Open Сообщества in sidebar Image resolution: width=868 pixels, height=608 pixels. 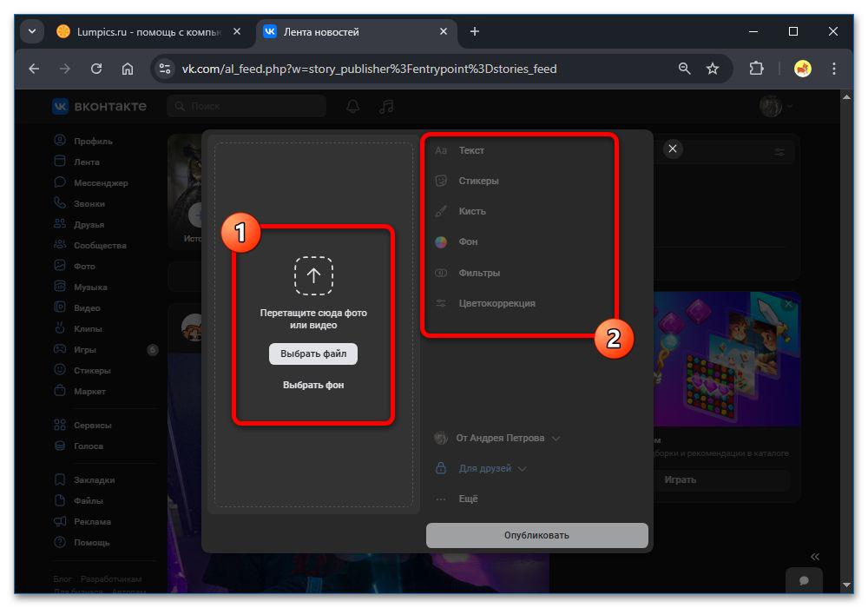click(x=90, y=245)
